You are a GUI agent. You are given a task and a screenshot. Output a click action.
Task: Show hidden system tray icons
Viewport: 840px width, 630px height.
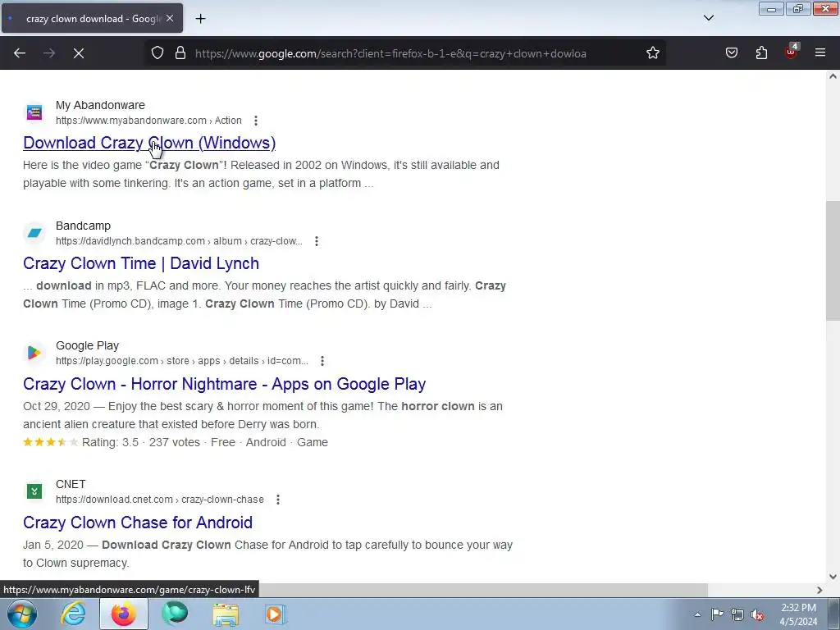point(697,614)
